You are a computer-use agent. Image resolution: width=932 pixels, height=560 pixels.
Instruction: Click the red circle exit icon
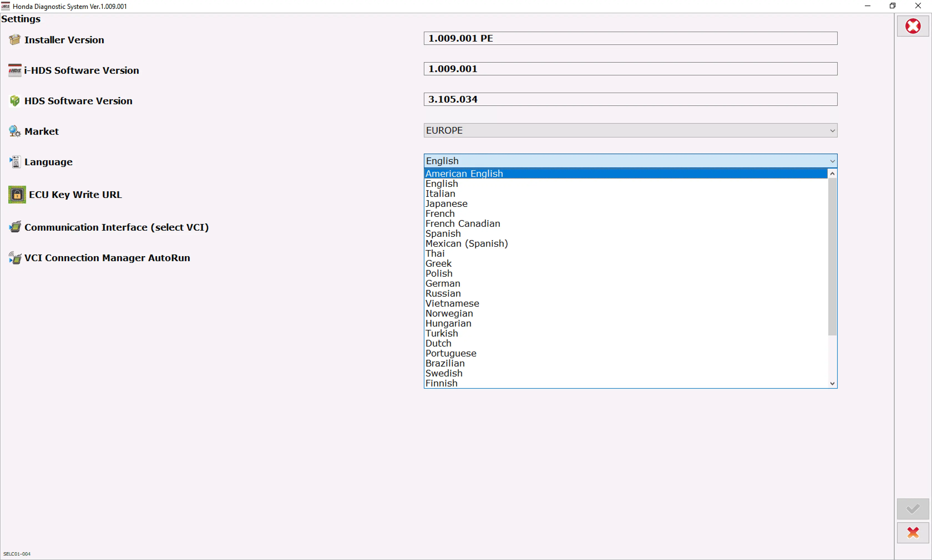tap(913, 26)
